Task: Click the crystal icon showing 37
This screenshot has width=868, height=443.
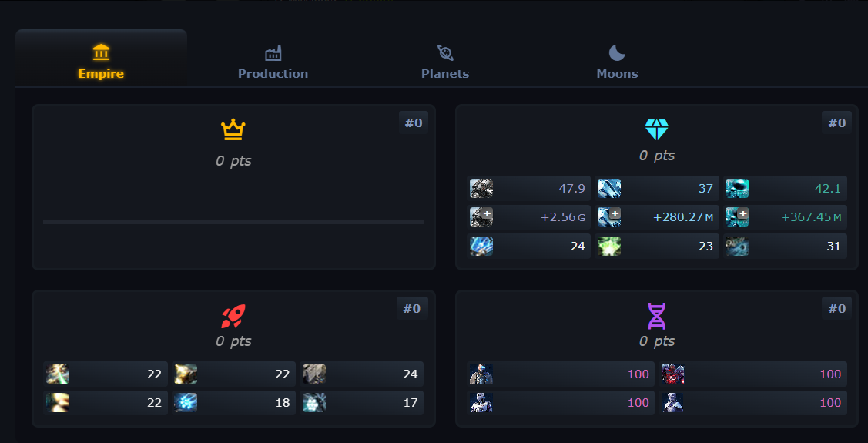Action: (609, 189)
